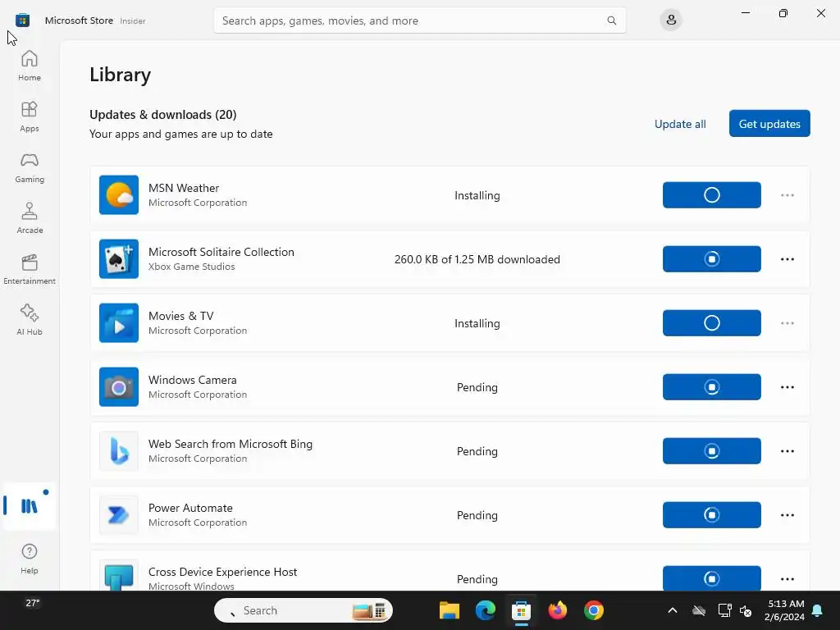Image resolution: width=840 pixels, height=630 pixels.
Task: Open the user profile account icon
Action: point(671,21)
